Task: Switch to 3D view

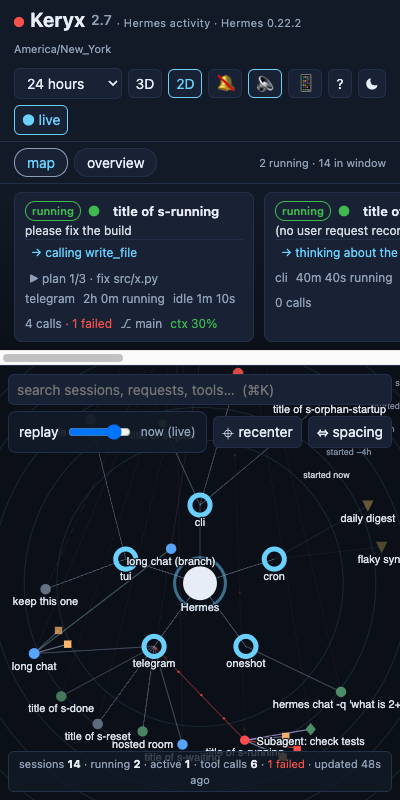Action: 145,84
